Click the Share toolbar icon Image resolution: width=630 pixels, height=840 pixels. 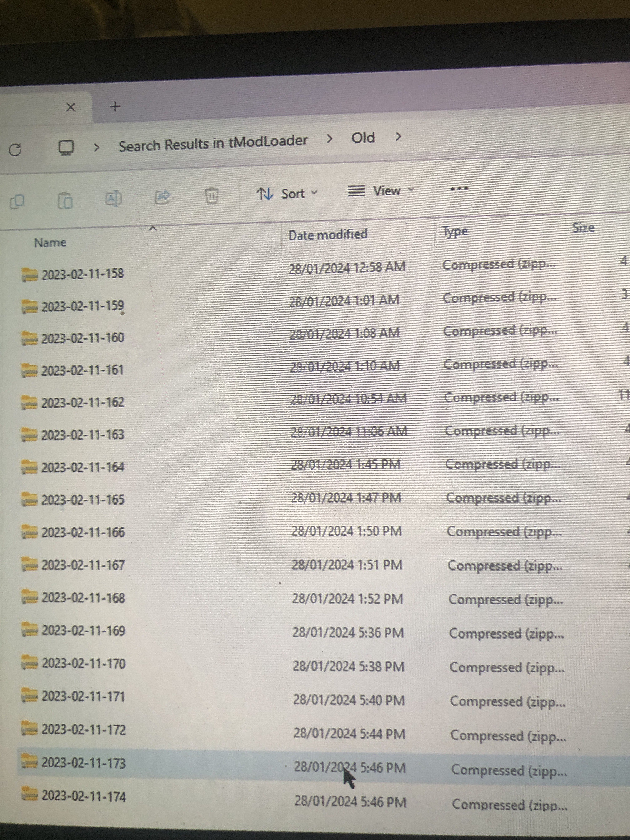[x=162, y=197]
